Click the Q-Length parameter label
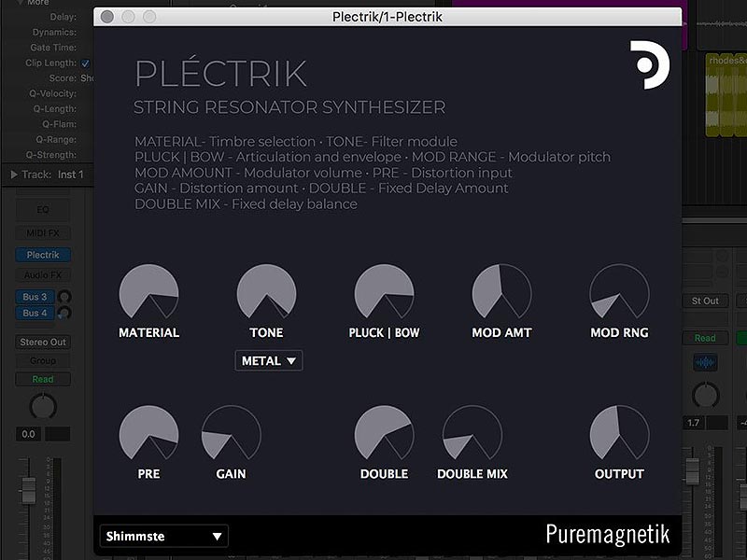Screen dimensions: 747x560 tap(55, 108)
